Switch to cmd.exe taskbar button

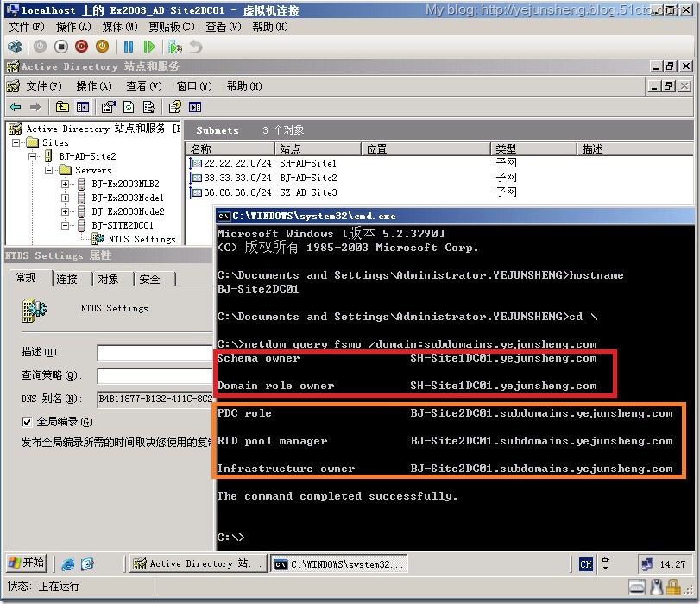[340, 564]
